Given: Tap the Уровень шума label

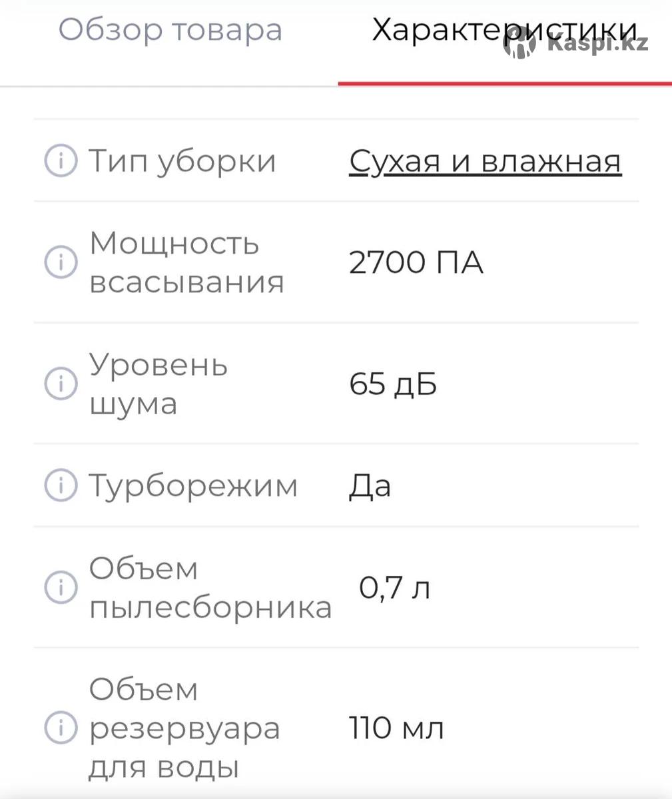Looking at the screenshot, I should (159, 384).
